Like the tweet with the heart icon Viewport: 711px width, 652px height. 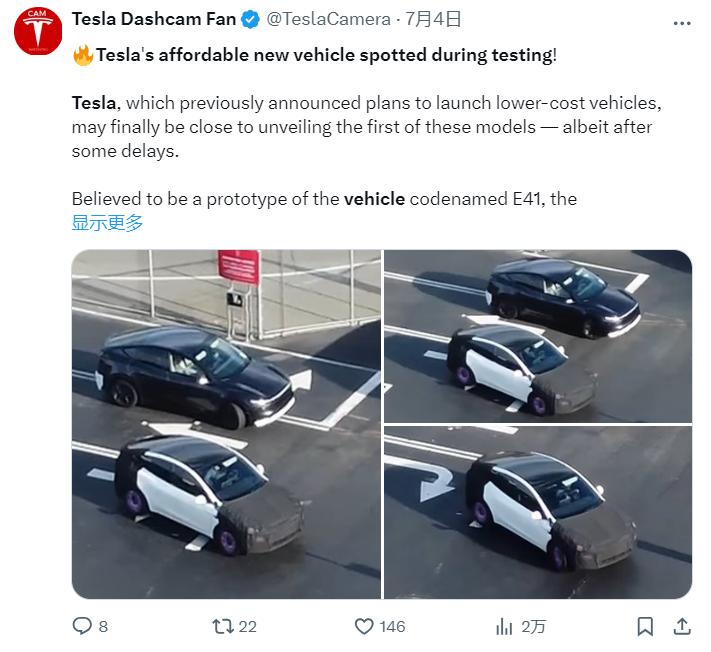(x=364, y=627)
